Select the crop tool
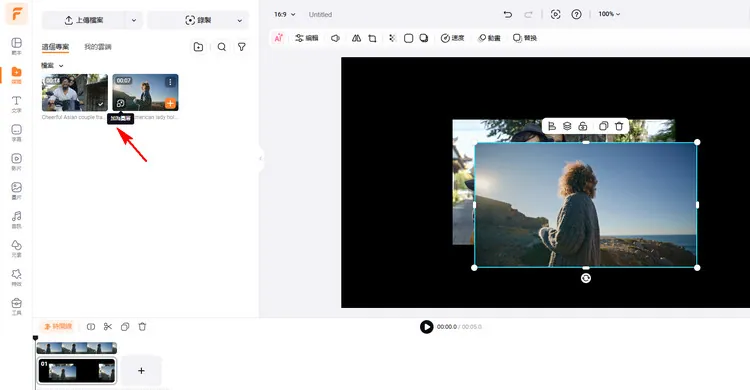Screen dimensions: 750x390 tap(372, 38)
